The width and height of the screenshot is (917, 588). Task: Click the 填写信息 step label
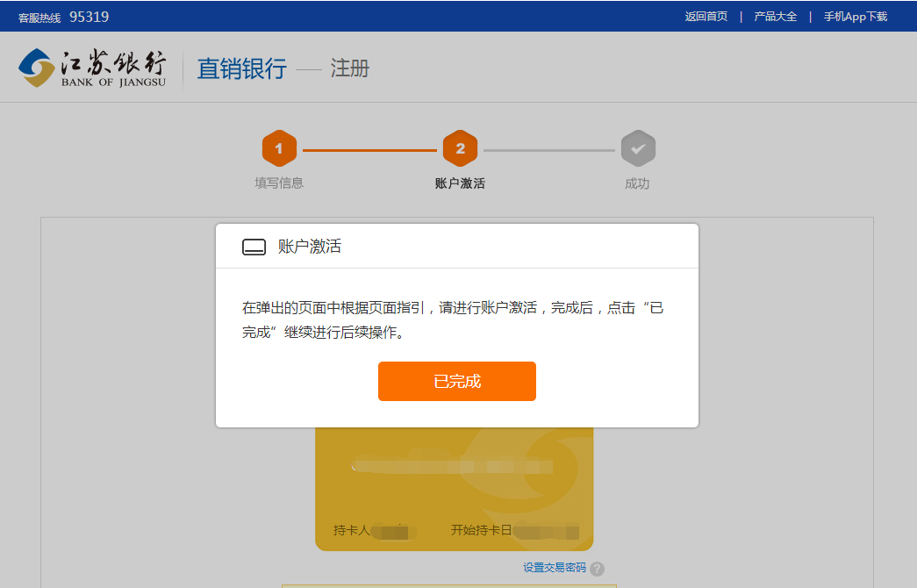tap(279, 183)
